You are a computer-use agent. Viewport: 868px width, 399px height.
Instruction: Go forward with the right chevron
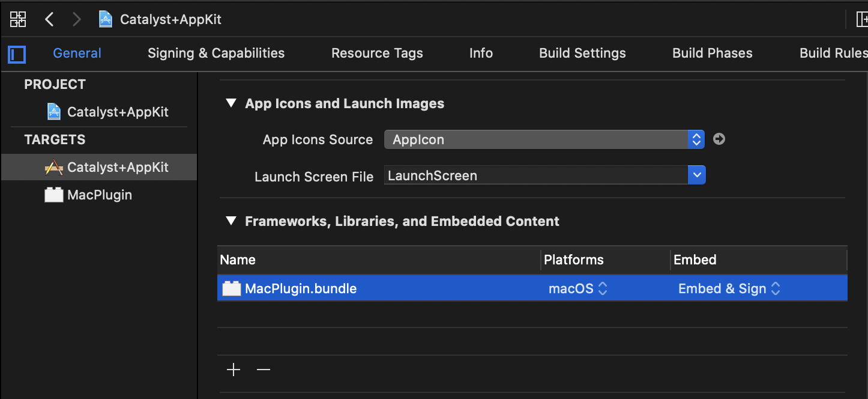[x=76, y=19]
